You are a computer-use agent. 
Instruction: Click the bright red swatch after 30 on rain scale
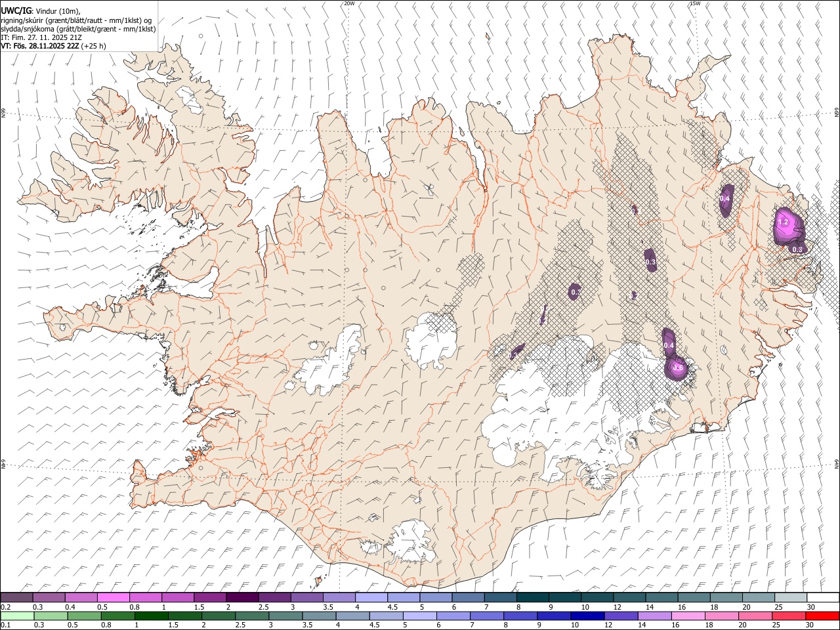click(x=822, y=616)
